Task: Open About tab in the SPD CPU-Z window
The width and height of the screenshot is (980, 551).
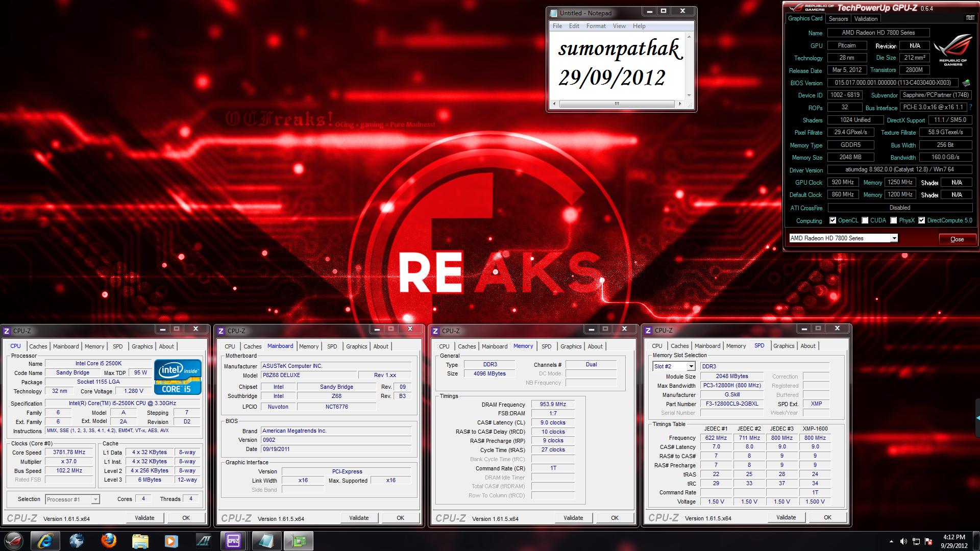Action: [807, 346]
